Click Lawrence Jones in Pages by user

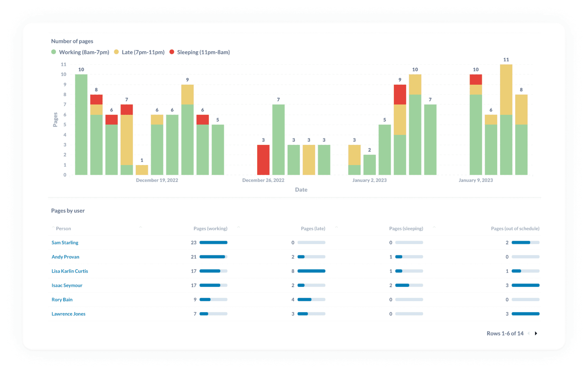tap(68, 314)
